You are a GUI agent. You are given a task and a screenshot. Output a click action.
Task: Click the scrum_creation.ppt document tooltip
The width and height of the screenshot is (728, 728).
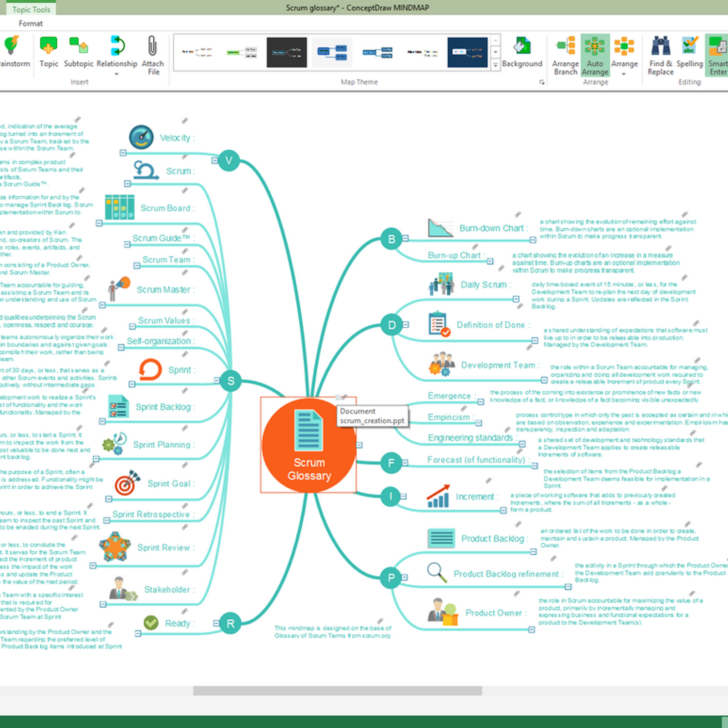click(x=372, y=416)
